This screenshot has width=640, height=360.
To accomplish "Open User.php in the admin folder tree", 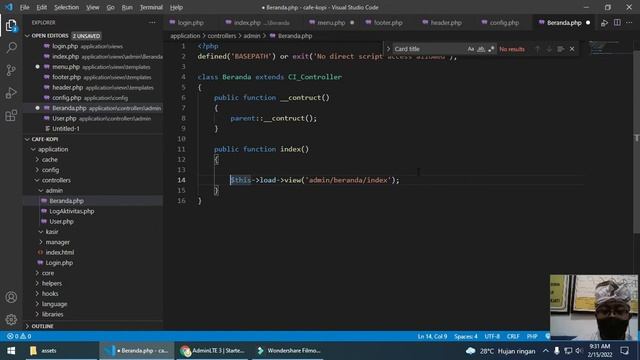I will pyautogui.click(x=61, y=222).
